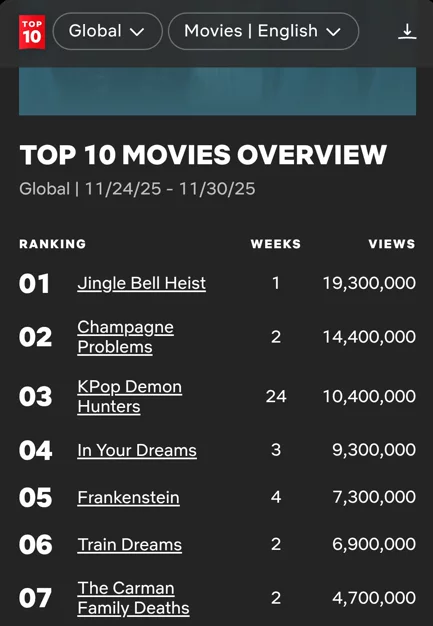
Task: Download the Top 10 list data
Action: tap(407, 32)
